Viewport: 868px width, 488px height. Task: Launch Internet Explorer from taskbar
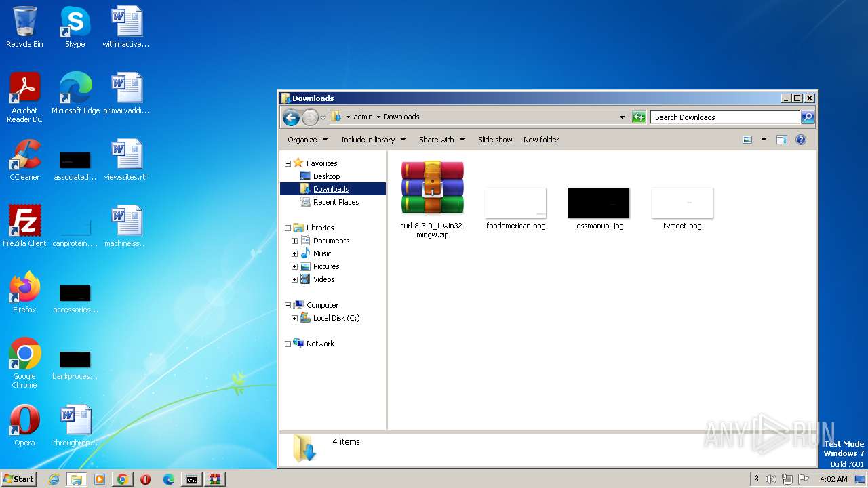[54, 479]
